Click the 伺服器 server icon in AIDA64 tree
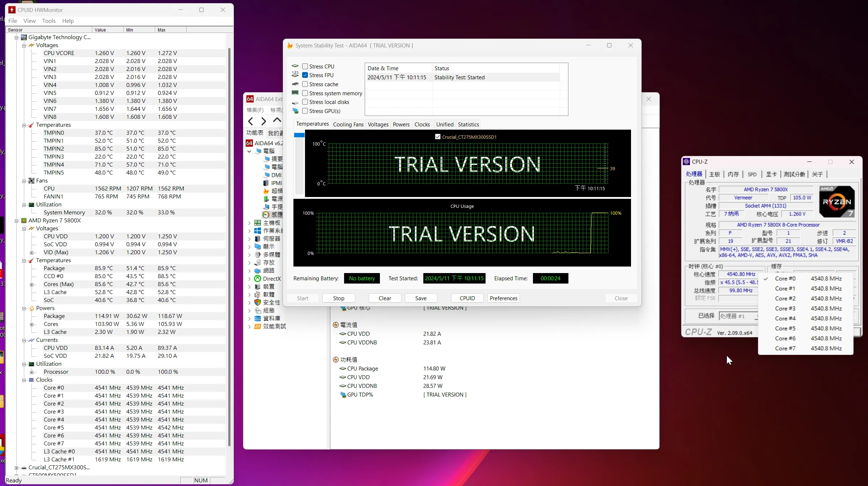Viewport: 868px width, 486px height. (x=258, y=239)
